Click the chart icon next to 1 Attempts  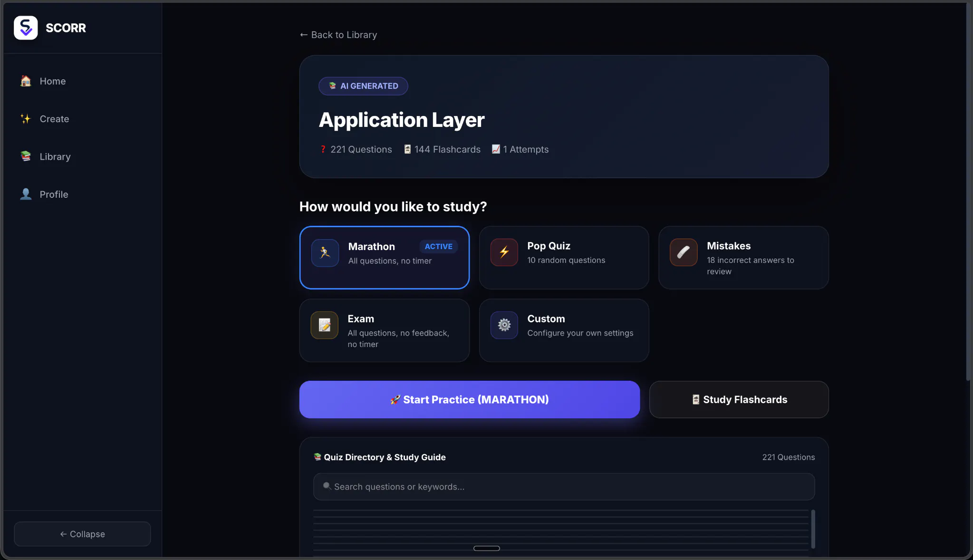tap(496, 149)
